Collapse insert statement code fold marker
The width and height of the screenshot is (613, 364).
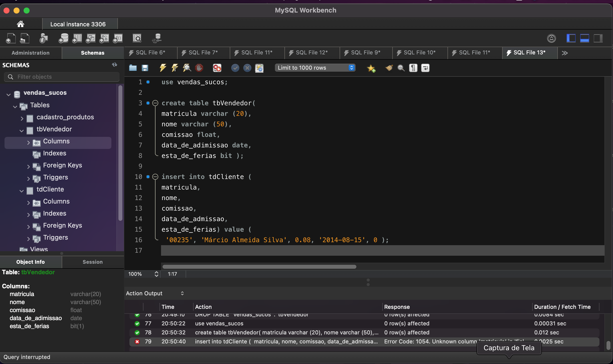(155, 177)
